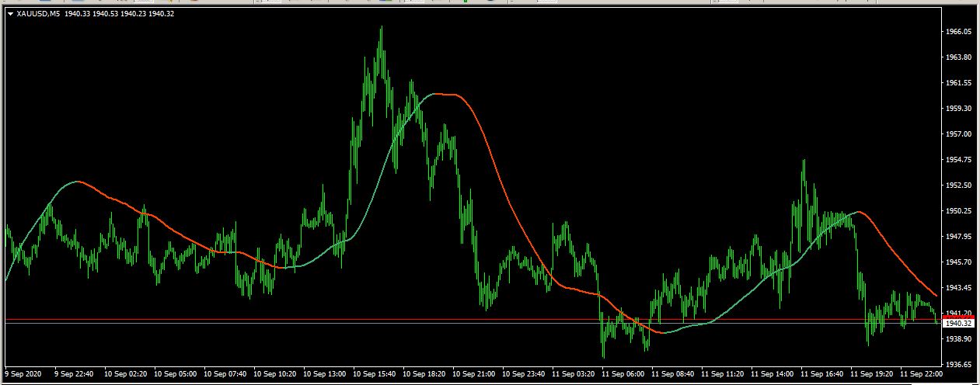Click the 1943.45 price scale label
The width and height of the screenshot is (980, 385).
[956, 288]
